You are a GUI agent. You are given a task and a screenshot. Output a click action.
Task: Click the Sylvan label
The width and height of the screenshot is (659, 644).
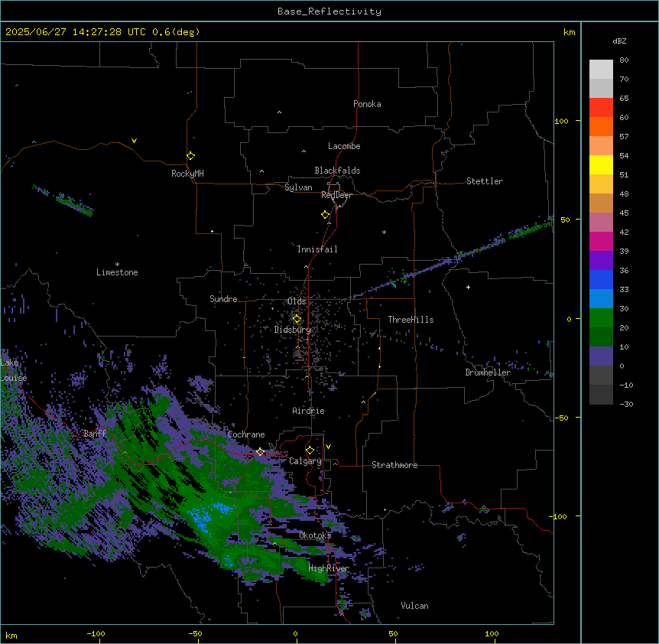298,187
